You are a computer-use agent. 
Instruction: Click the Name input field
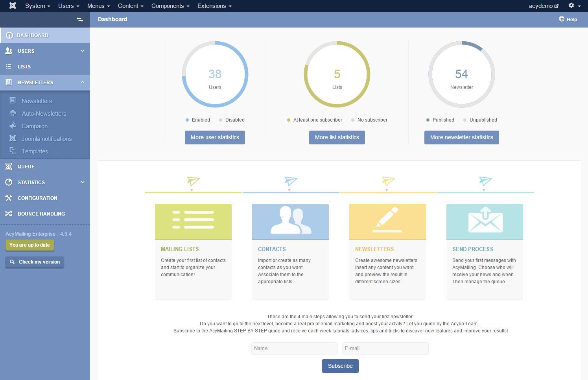point(295,349)
